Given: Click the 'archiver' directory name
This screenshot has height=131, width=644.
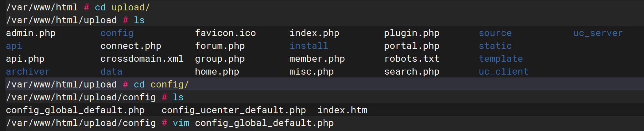Looking at the screenshot, I should click(x=28, y=72).
